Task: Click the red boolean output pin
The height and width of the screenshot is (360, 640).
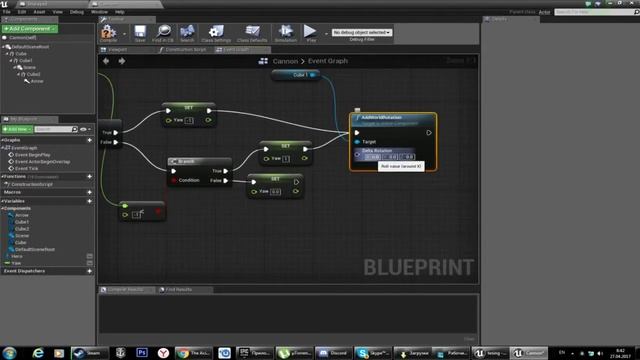Action: (x=158, y=211)
